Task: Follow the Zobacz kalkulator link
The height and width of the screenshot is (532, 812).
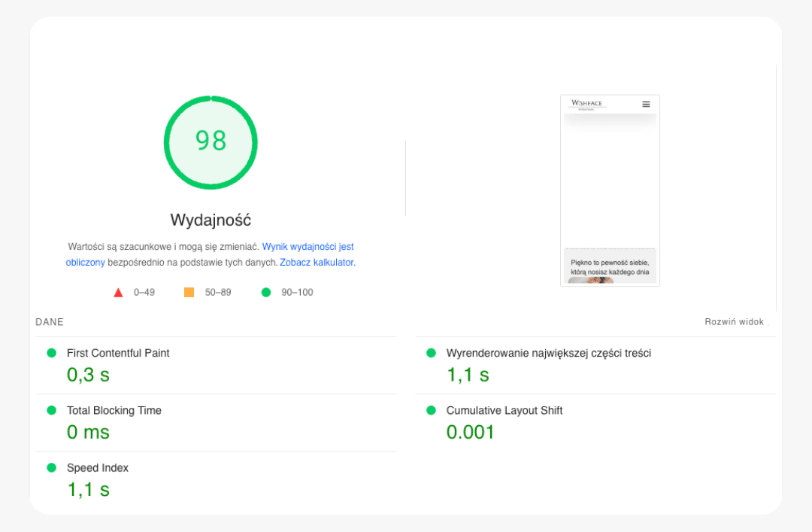Action: pos(317,263)
